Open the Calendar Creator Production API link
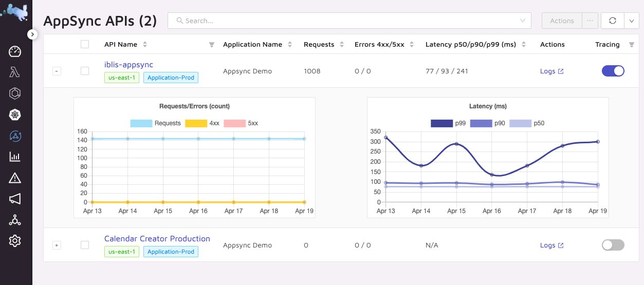 tap(157, 239)
